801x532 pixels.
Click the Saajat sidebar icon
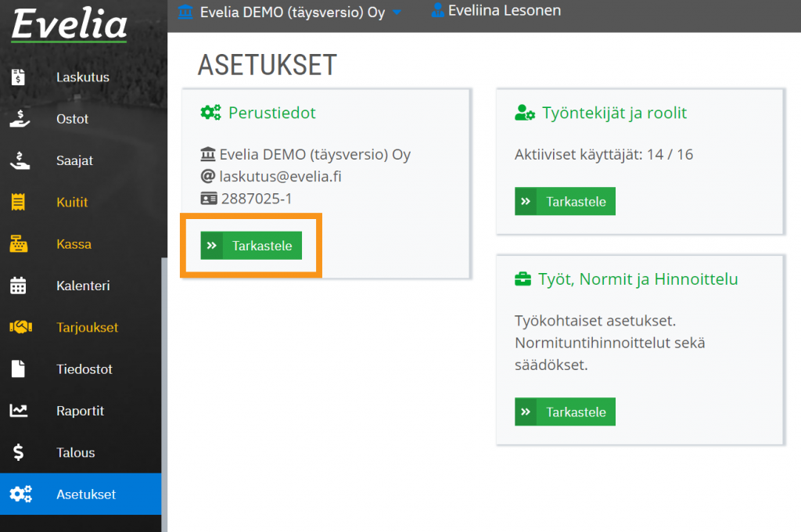tap(20, 160)
